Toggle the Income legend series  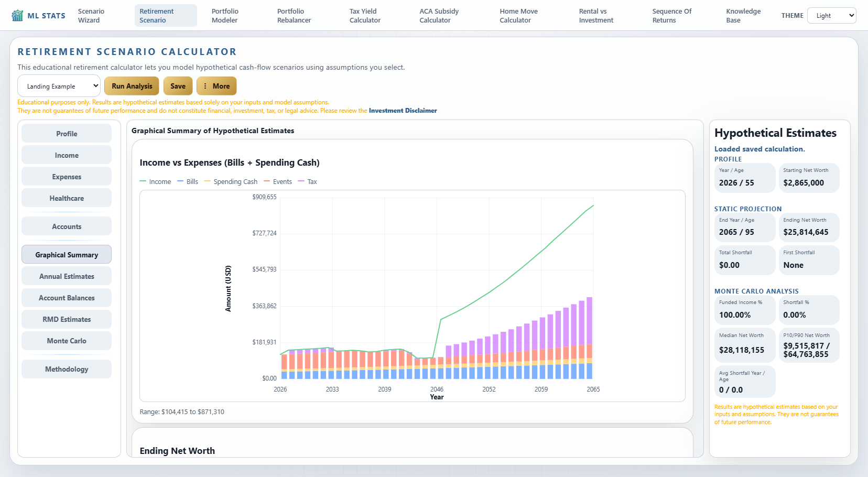(155, 182)
